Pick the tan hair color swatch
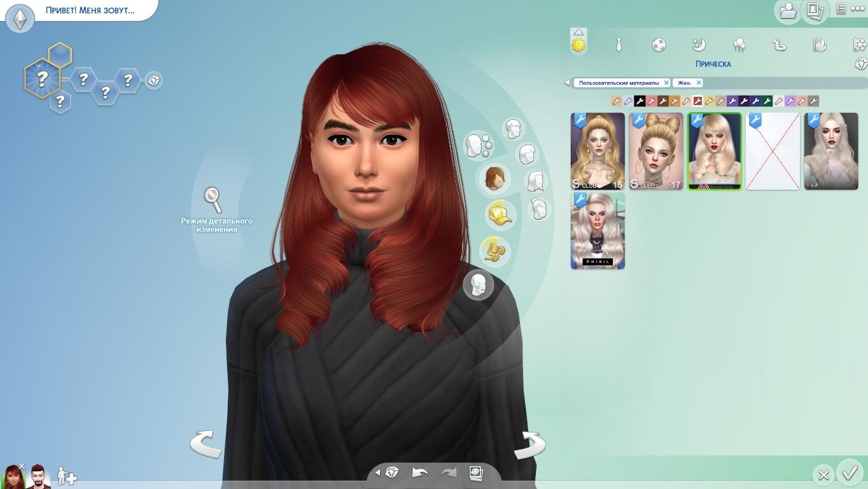 coord(617,101)
